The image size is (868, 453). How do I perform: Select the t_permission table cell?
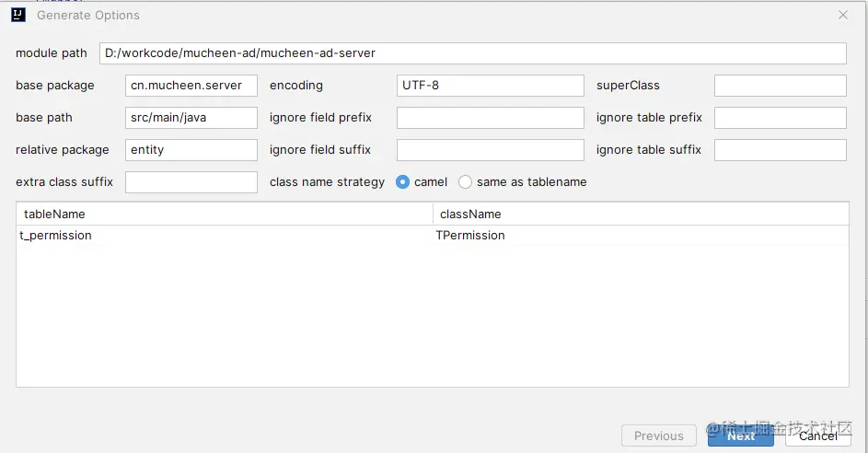225,236
